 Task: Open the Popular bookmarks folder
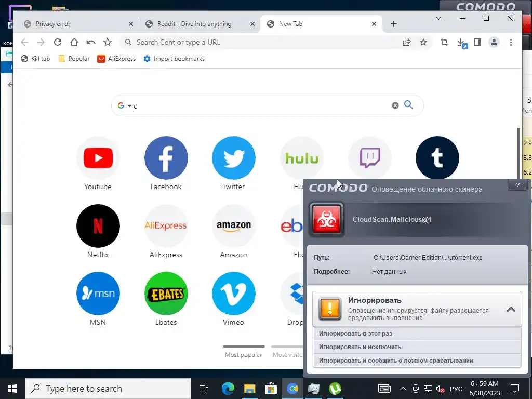coord(74,59)
